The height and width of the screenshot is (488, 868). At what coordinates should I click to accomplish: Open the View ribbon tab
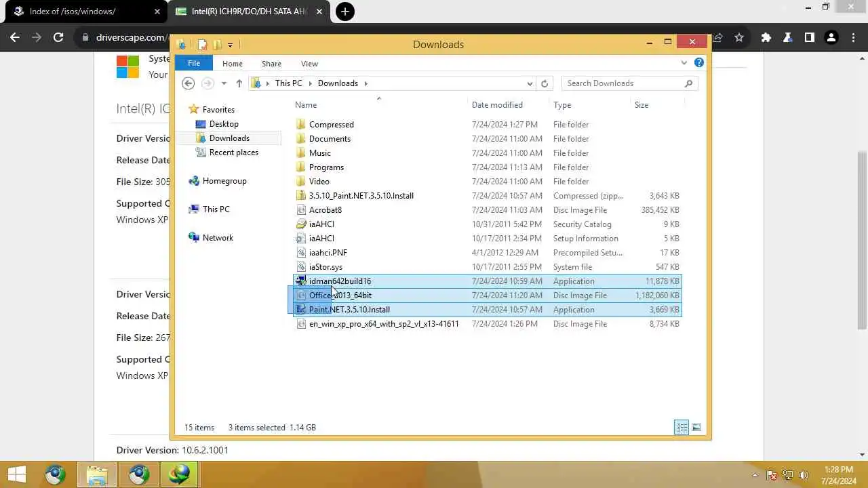pyautogui.click(x=309, y=63)
